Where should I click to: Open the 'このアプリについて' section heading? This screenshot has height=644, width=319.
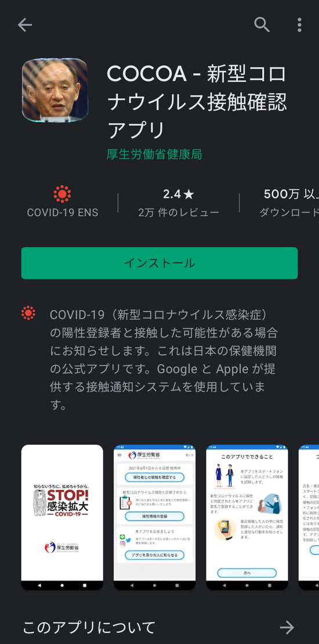pyautogui.click(x=89, y=628)
